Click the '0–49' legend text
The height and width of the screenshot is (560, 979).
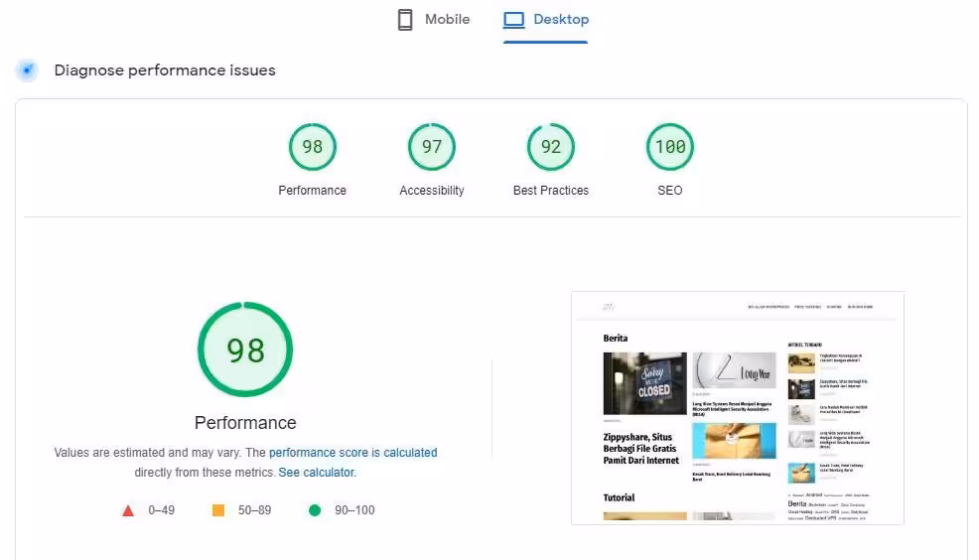click(161, 510)
